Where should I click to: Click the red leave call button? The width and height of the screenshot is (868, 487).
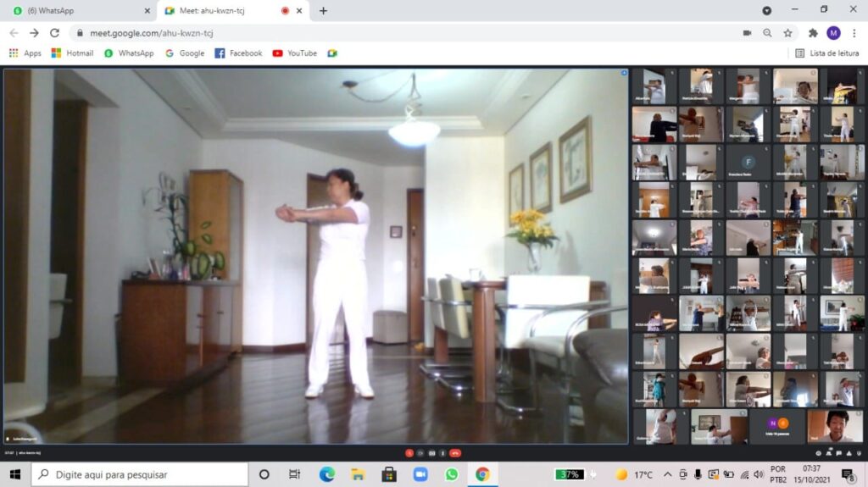[455, 453]
